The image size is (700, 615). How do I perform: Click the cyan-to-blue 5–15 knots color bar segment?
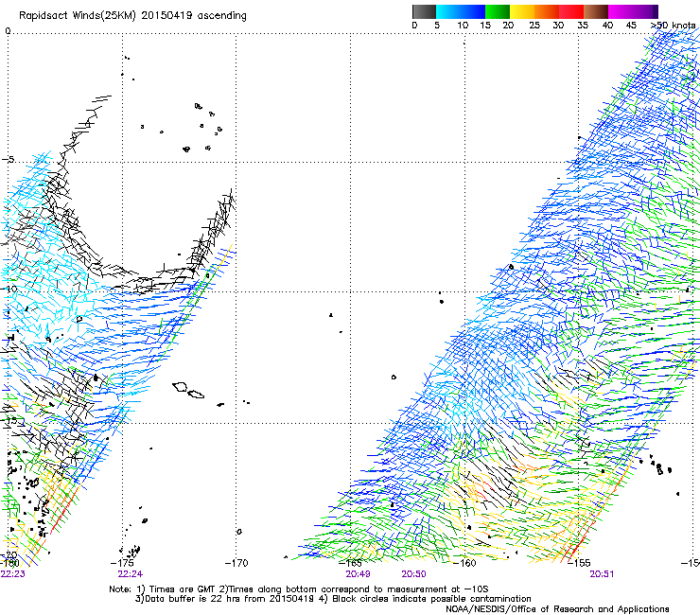point(461,11)
